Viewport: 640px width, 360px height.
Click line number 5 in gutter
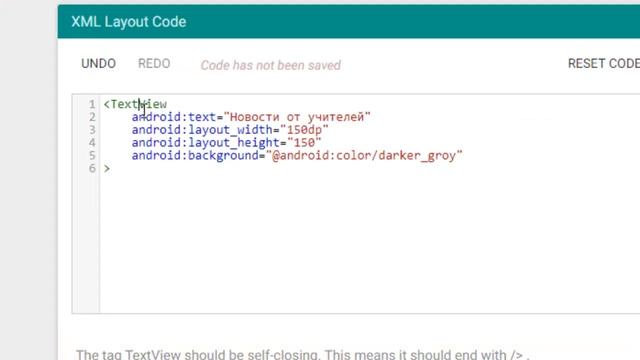tap(92, 156)
